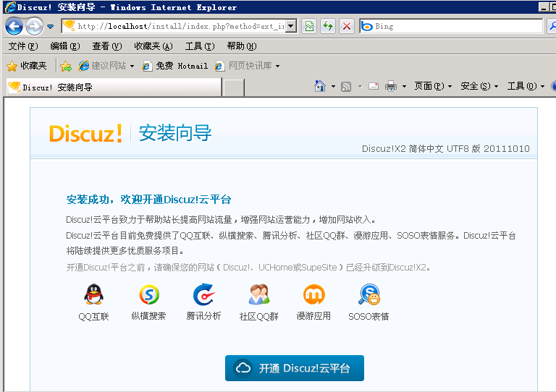The height and width of the screenshot is (392, 556).
Task: Add page to favorites bar star icon
Action: point(66,66)
